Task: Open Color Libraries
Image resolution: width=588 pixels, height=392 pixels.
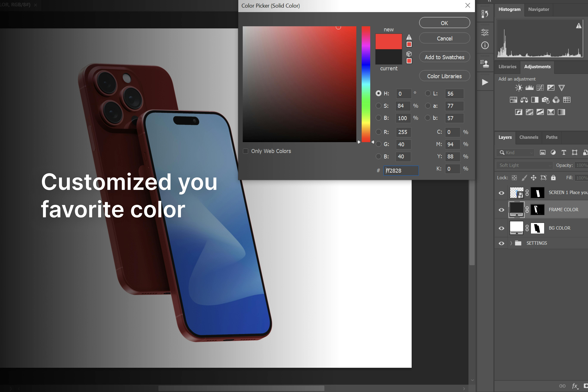Action: click(x=444, y=76)
